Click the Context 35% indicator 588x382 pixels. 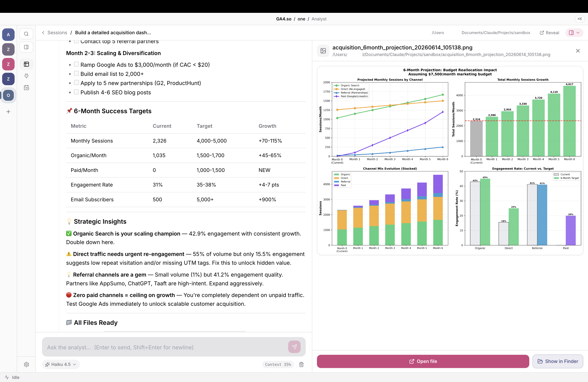pos(278,364)
